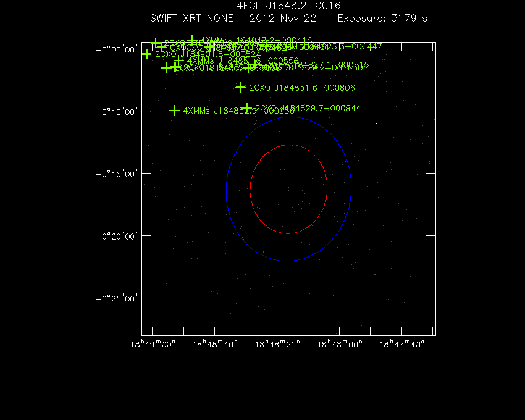Click the green cross beside 2CXO J184829.7-000944
525x420 pixels.
pos(247,108)
